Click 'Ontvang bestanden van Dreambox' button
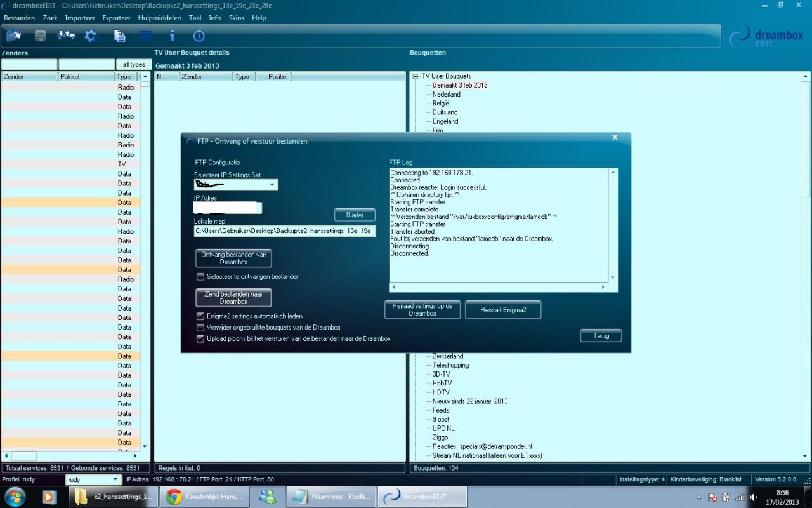This screenshot has width=812, height=508. [x=233, y=258]
